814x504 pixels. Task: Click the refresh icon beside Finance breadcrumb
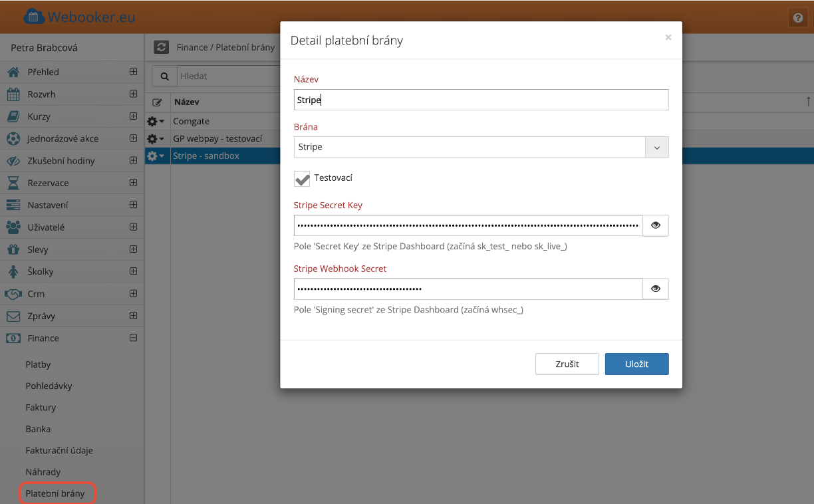point(162,47)
